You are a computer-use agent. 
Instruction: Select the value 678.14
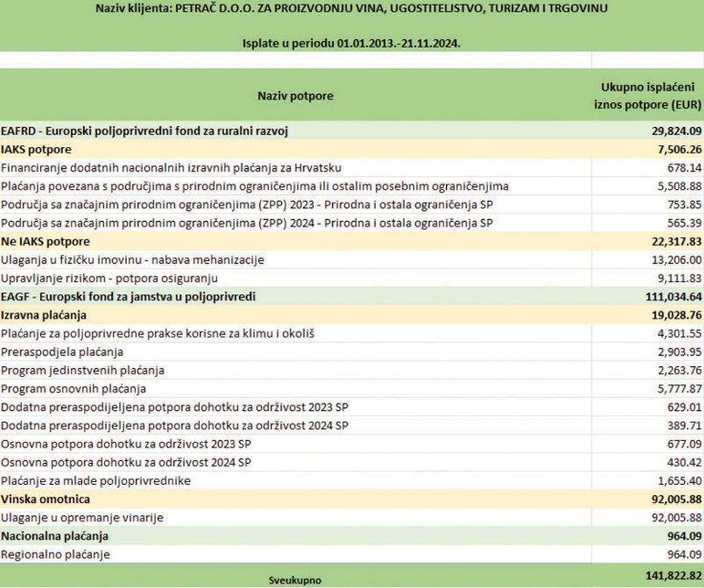tap(684, 168)
